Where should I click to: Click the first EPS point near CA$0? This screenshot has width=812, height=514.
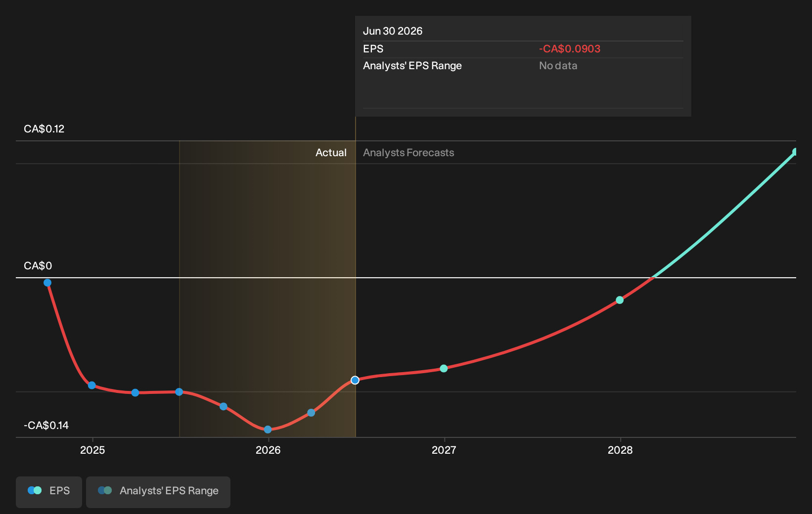click(x=47, y=283)
